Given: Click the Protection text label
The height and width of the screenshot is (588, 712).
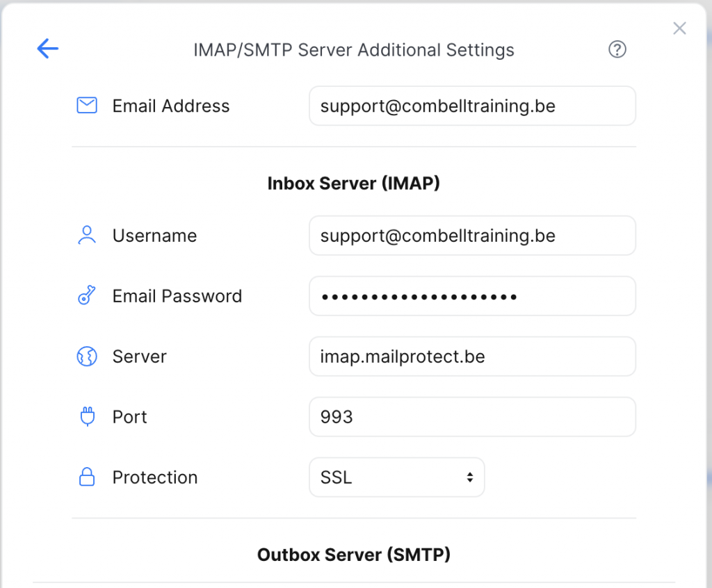Looking at the screenshot, I should tap(155, 477).
